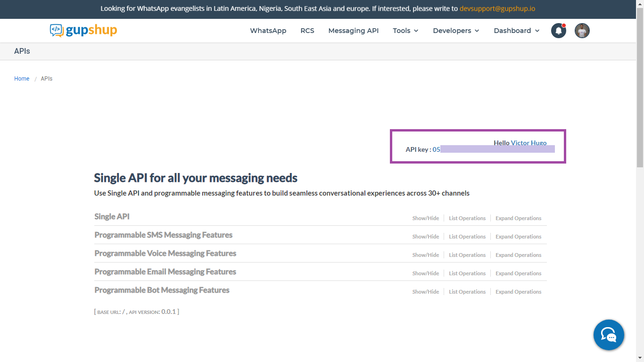The width and height of the screenshot is (644, 362).
Task: Click Show/Hide for Single API
Action: tap(426, 218)
